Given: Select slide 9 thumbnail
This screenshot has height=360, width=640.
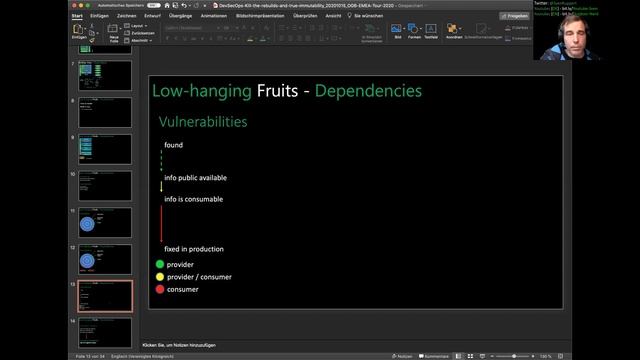Looking at the screenshot, I should pyautogui.click(x=105, y=149).
